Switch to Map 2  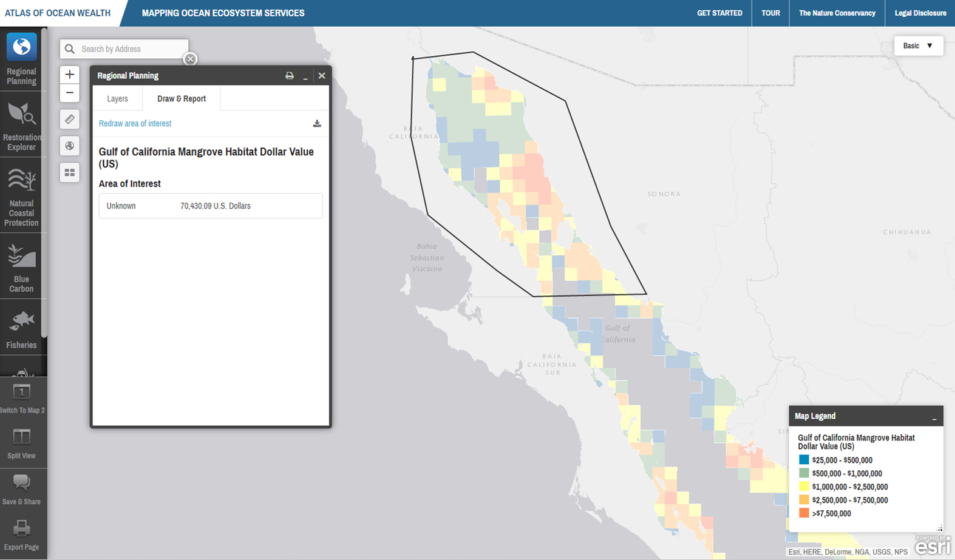coord(21,399)
